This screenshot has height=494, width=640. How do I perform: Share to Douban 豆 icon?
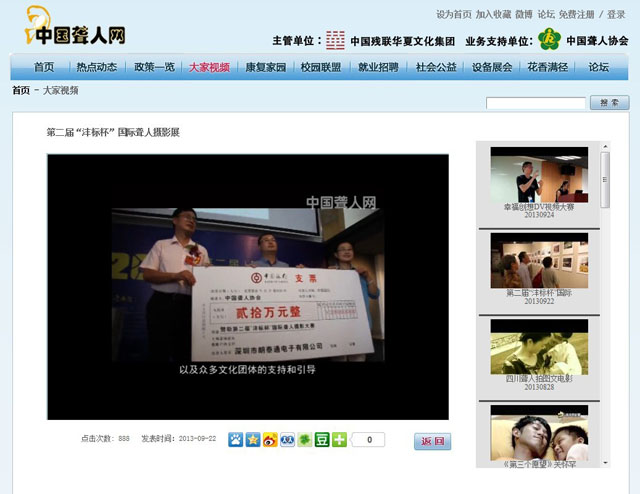[322, 440]
